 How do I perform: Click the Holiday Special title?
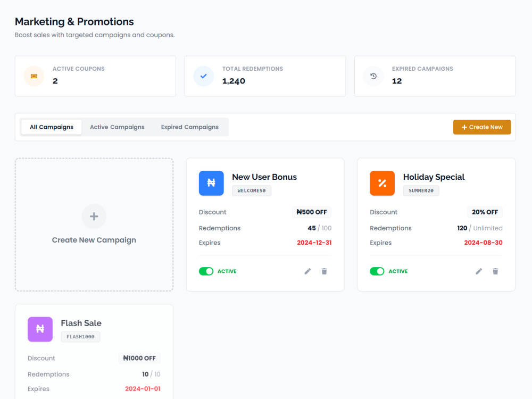click(434, 177)
